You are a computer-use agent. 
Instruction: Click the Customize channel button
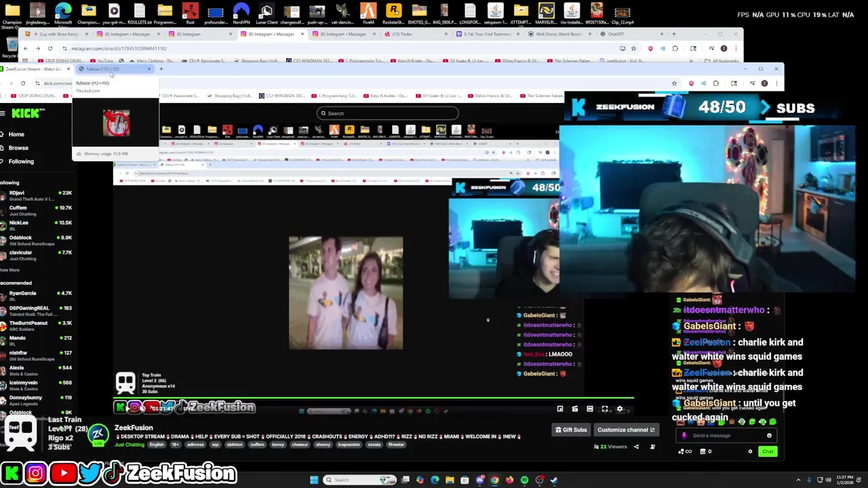click(626, 430)
